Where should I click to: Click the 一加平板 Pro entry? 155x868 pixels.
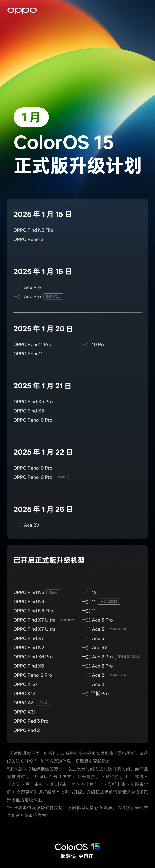95,693
